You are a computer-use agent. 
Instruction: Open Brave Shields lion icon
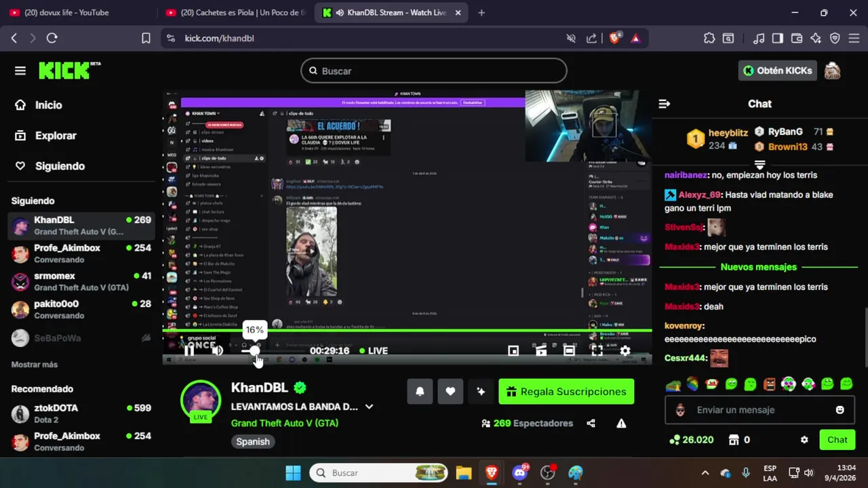(x=614, y=39)
